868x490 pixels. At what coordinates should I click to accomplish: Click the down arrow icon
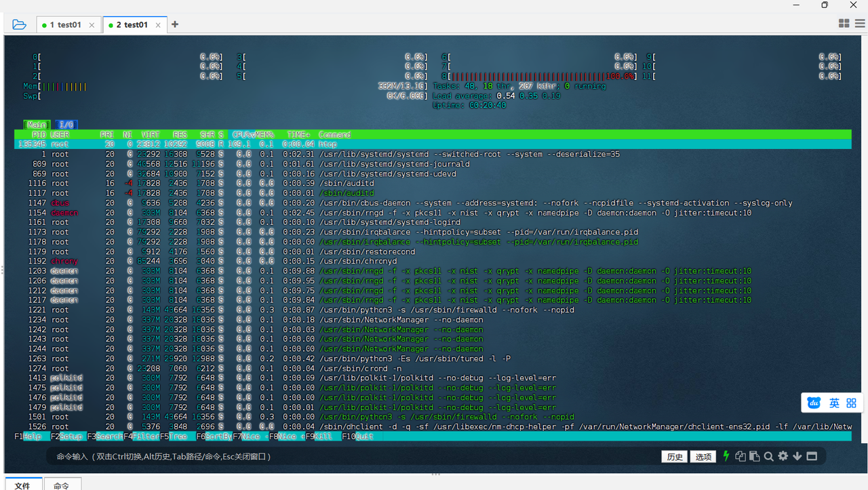pyautogui.click(x=797, y=456)
